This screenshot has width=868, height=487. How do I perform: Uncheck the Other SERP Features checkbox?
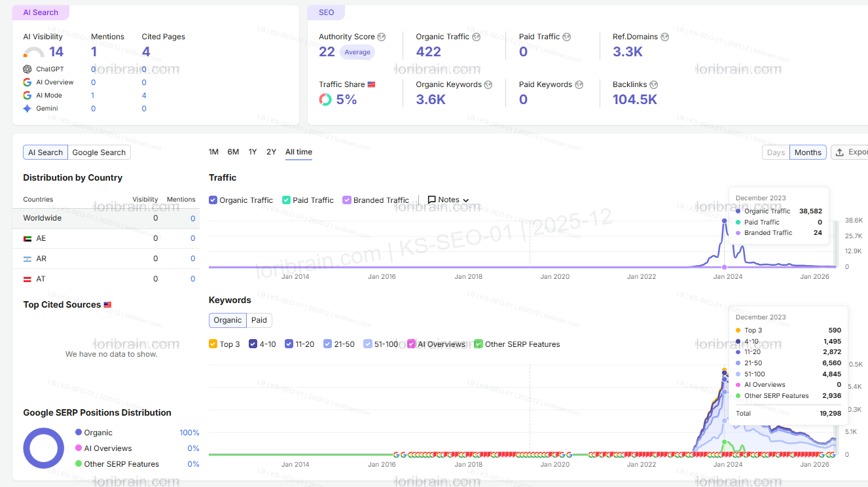479,344
